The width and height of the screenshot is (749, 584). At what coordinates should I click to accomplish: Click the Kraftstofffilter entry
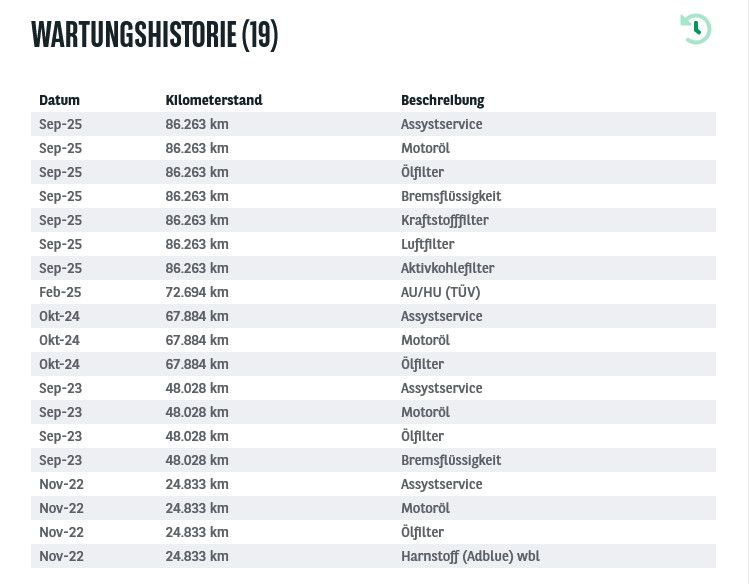click(445, 221)
